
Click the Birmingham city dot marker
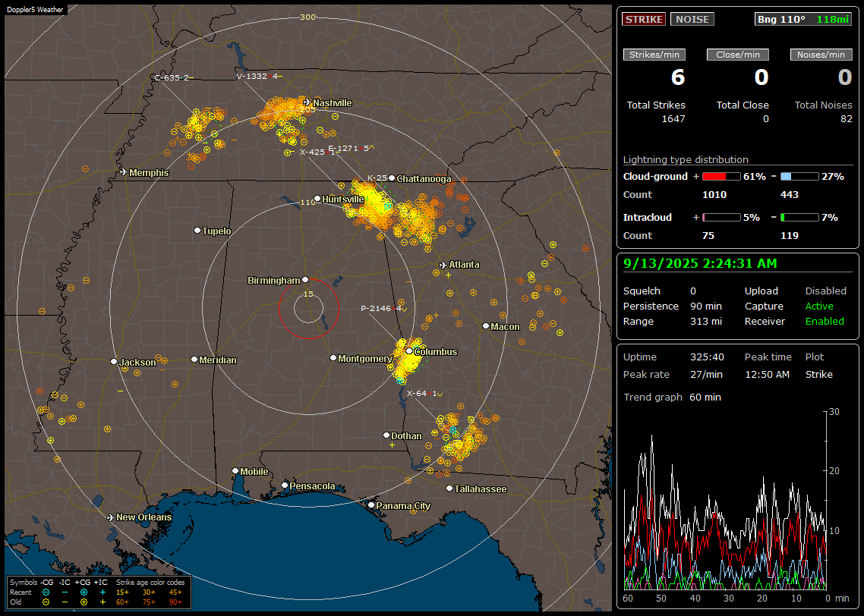[305, 280]
